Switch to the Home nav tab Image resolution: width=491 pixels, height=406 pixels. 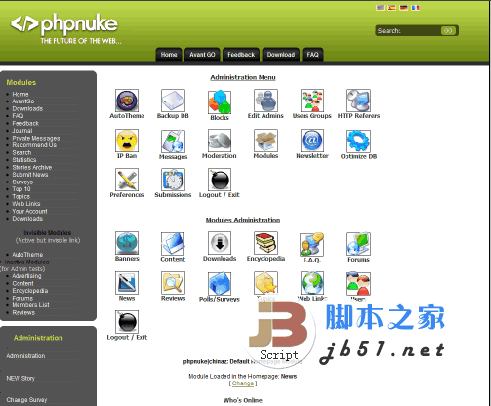pos(169,55)
